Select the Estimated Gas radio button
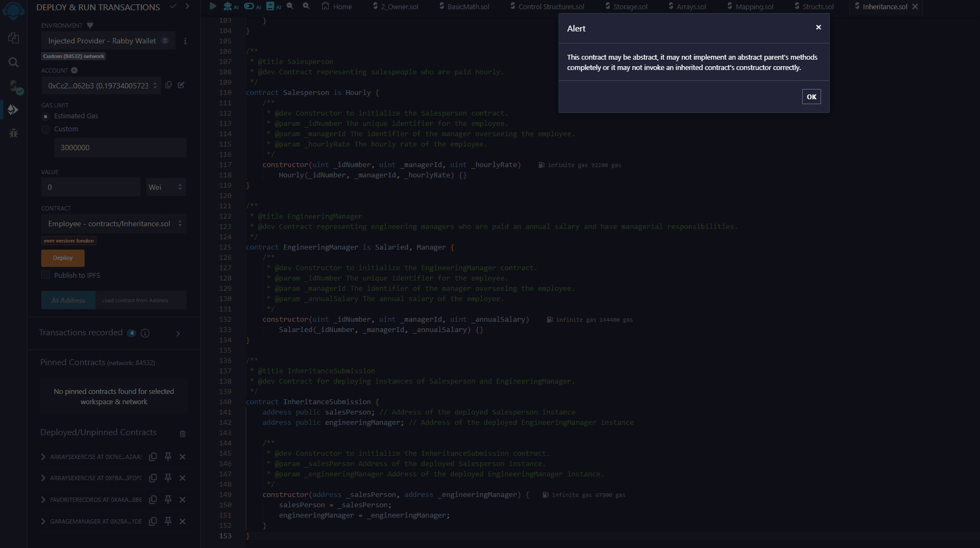 click(x=46, y=116)
